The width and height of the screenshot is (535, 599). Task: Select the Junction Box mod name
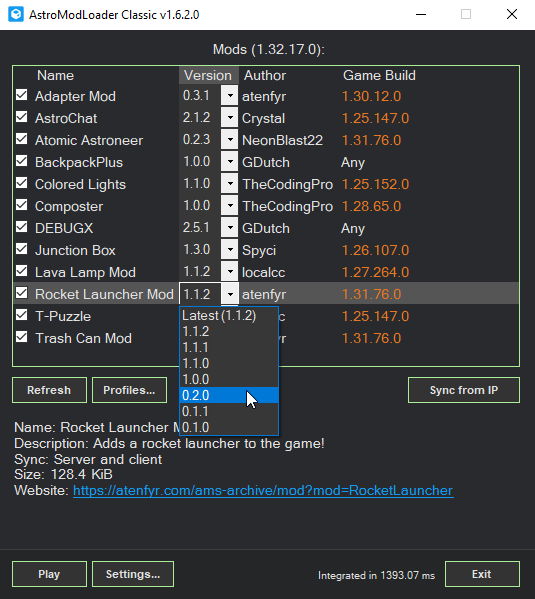coord(75,251)
